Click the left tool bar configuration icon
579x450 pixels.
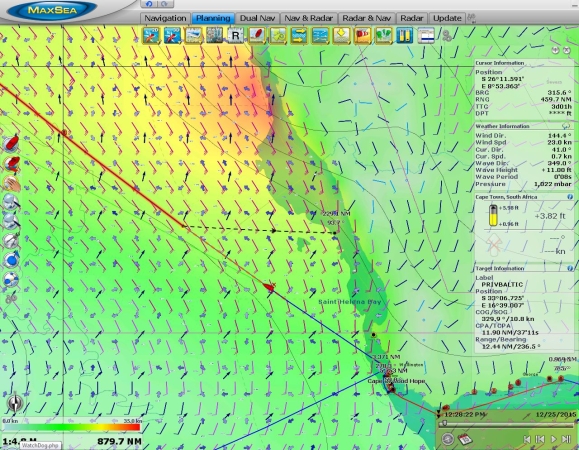[x=11, y=298]
